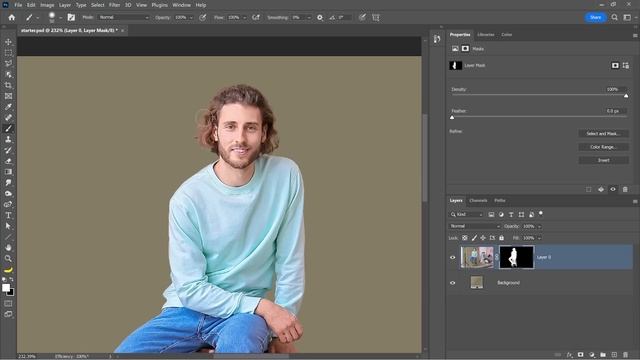Go to the Home screen icon
The image size is (640, 360).
[11, 18]
